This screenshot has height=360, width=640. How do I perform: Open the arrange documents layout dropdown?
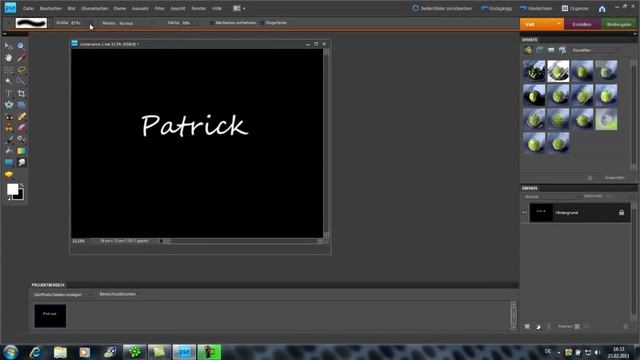point(239,8)
